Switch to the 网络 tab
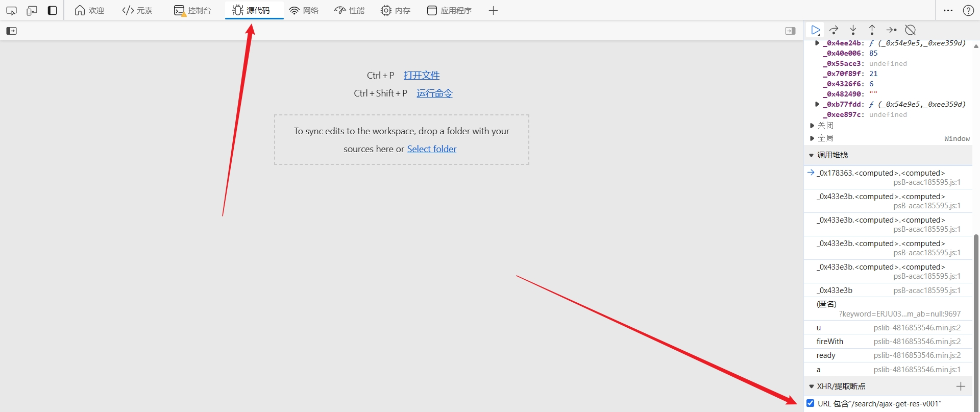The height and width of the screenshot is (412, 980). 304,10
